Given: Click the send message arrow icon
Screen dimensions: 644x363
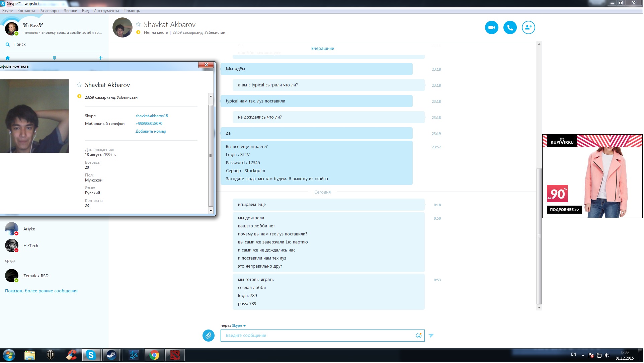Looking at the screenshot, I should (432, 336).
